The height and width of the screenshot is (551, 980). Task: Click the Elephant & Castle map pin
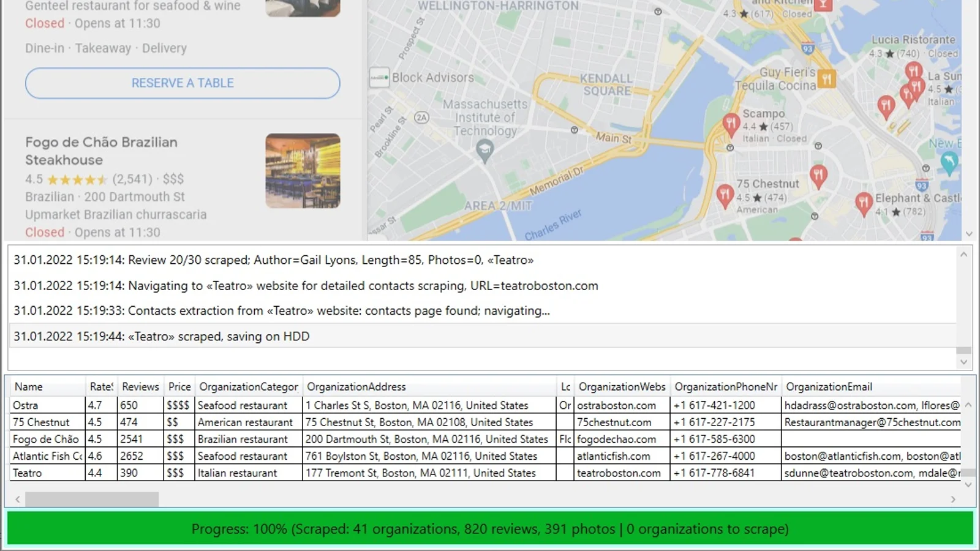[864, 204]
